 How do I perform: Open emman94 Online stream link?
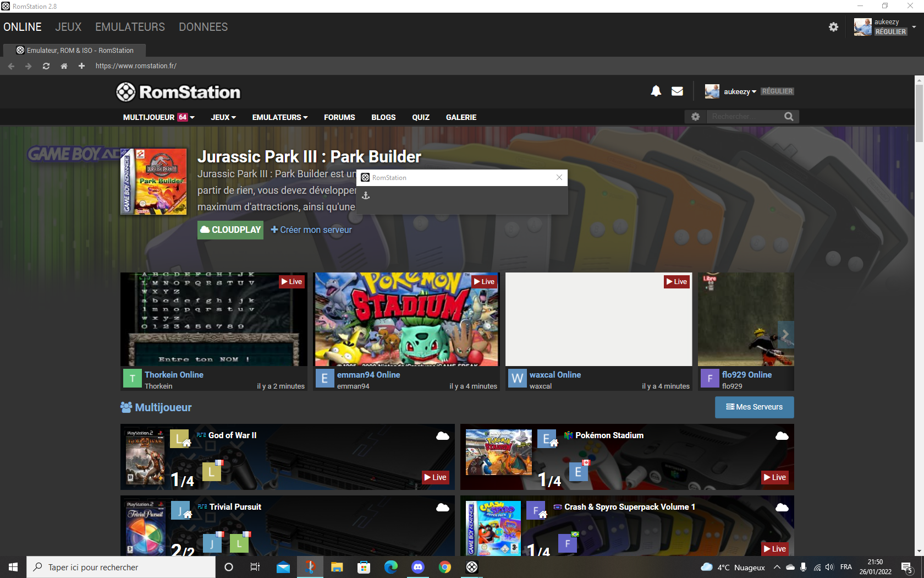[369, 374]
